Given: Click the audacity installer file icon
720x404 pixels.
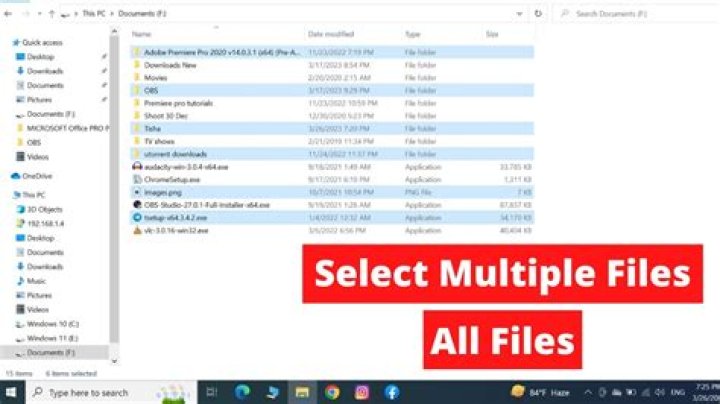Looking at the screenshot, I should pyautogui.click(x=138, y=166).
